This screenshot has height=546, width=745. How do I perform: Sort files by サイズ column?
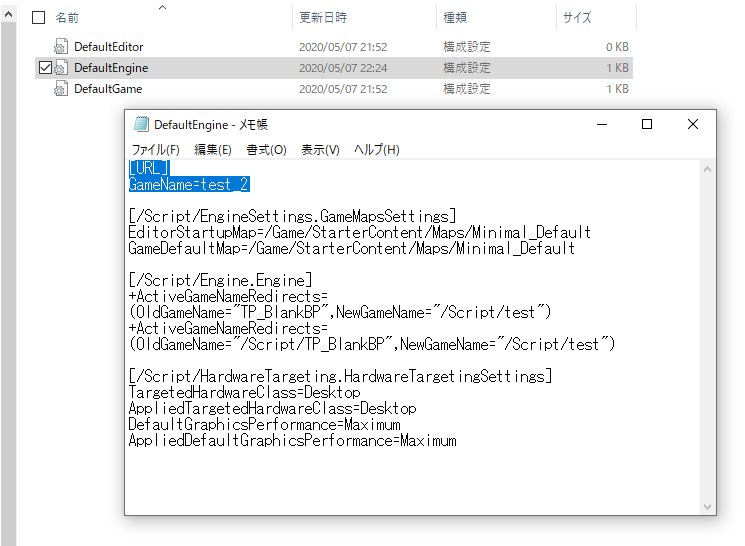pyautogui.click(x=577, y=18)
